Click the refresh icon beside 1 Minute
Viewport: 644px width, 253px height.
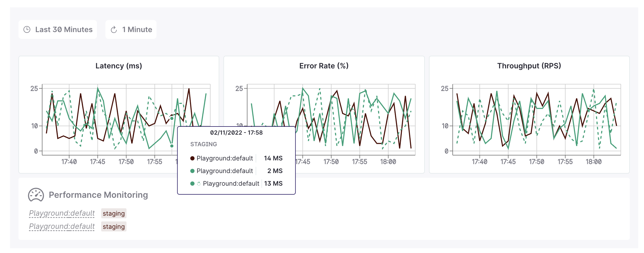coord(114,30)
